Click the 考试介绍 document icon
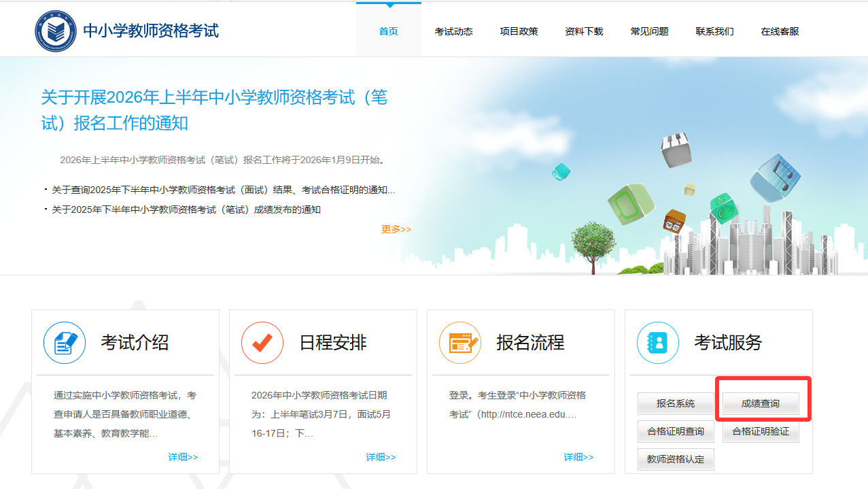Image resolution: width=868 pixels, height=489 pixels. click(x=65, y=342)
